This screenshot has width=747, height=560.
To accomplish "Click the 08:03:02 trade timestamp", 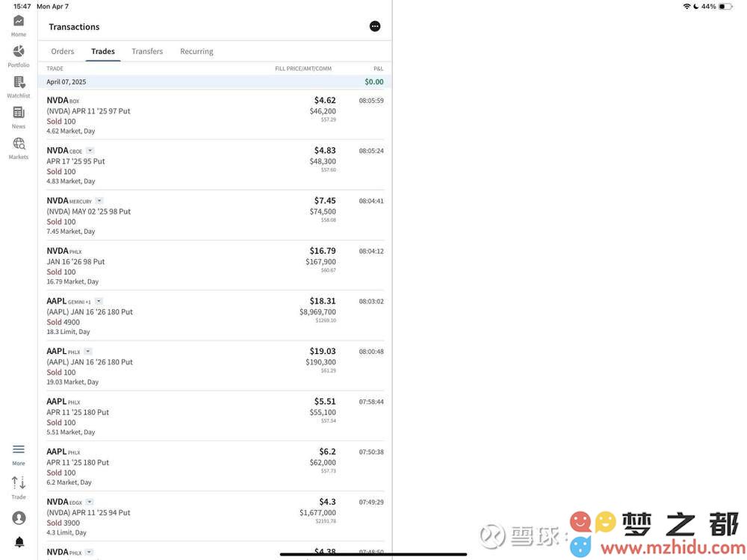I will [x=371, y=302].
